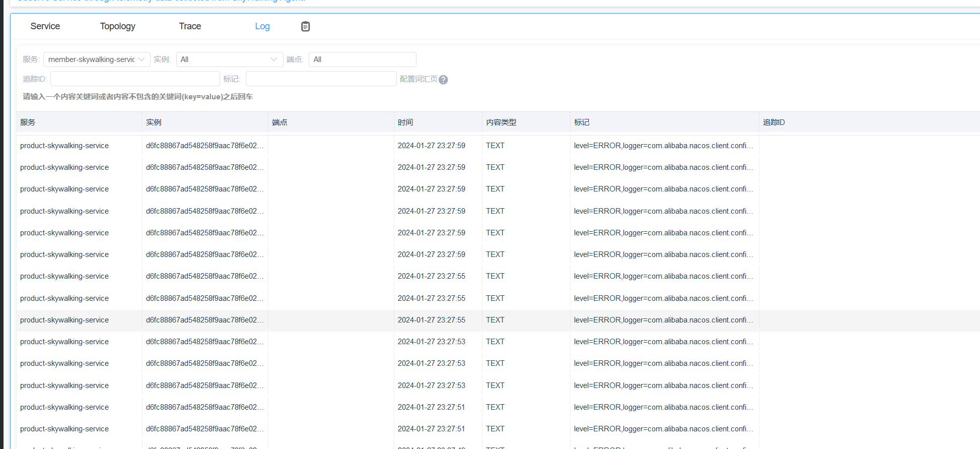The height and width of the screenshot is (449, 980).
Task: Click TEXT in the highlighted log row
Action: [495, 320]
